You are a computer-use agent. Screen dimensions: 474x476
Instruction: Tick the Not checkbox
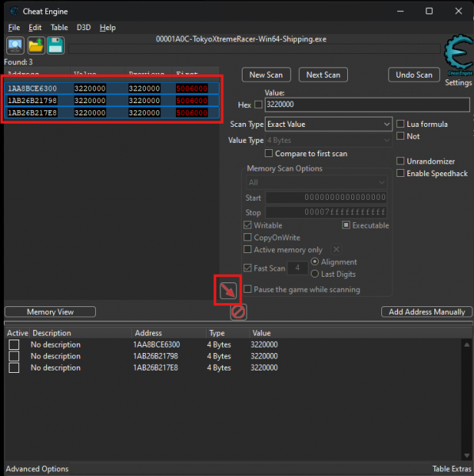click(x=400, y=136)
